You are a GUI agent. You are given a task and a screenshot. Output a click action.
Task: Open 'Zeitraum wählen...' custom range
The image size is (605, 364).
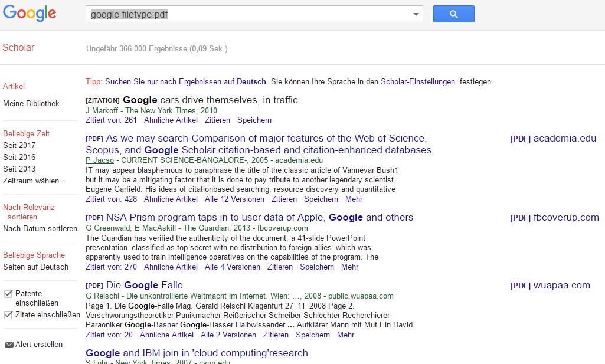point(34,181)
